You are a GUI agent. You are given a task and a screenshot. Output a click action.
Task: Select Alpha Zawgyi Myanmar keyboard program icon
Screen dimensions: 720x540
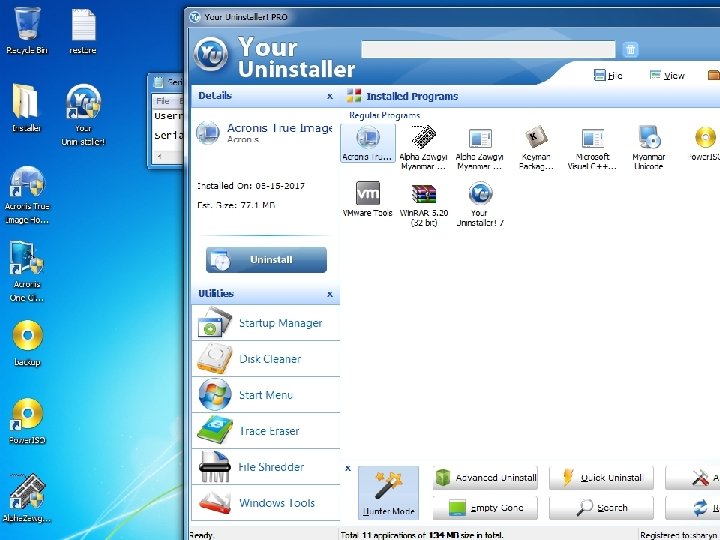tap(423, 148)
